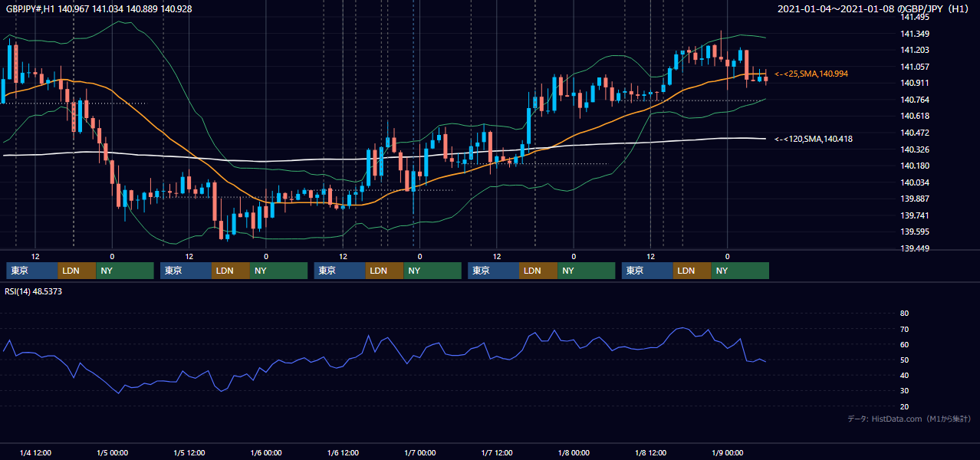
Task: Click the 1/4 12:00 time axis marker
Action: click(x=35, y=453)
